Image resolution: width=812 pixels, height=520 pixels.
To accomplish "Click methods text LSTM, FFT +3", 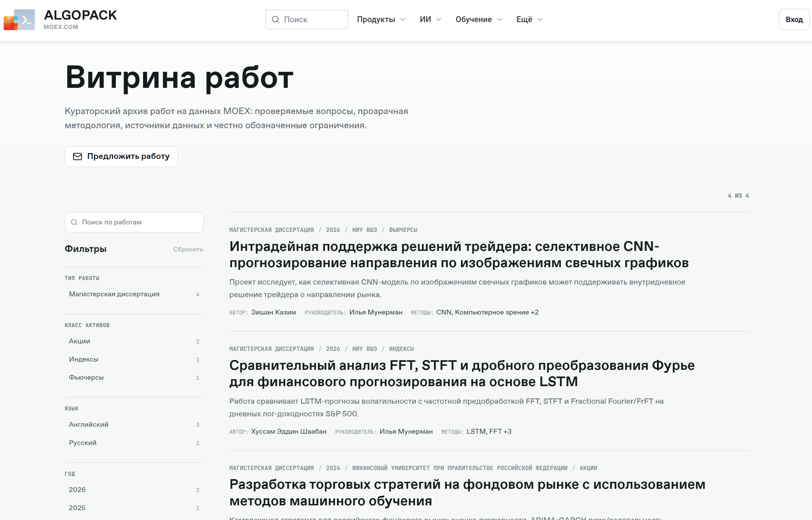I will (x=489, y=432).
